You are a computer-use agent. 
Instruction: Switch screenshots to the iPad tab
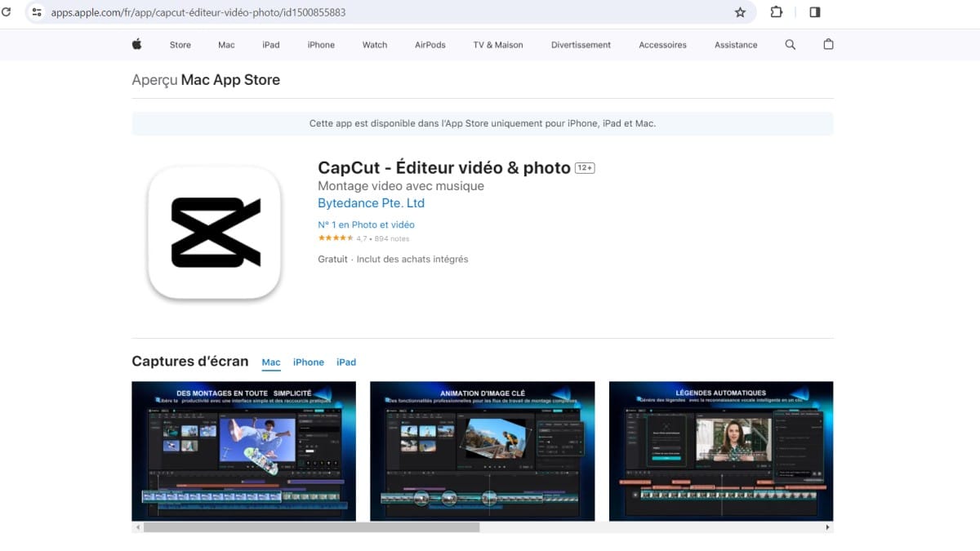(346, 362)
